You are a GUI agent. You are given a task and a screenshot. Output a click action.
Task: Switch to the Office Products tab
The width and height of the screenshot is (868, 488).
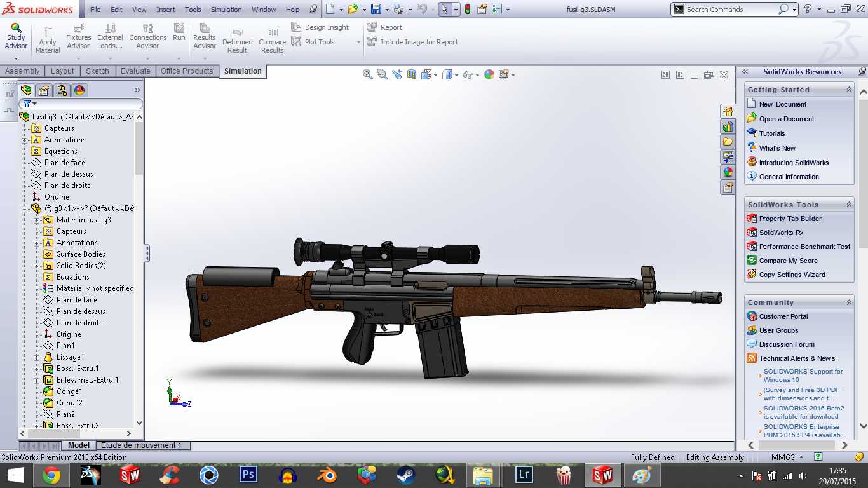(187, 71)
